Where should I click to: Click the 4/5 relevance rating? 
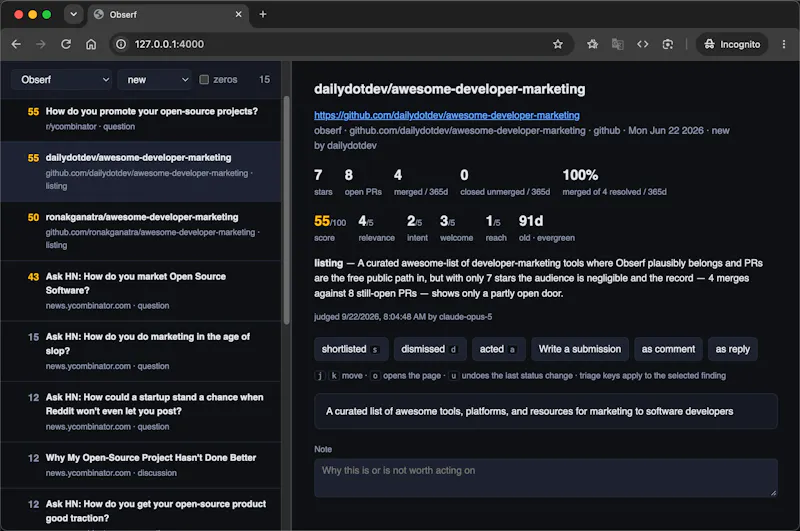(x=376, y=228)
